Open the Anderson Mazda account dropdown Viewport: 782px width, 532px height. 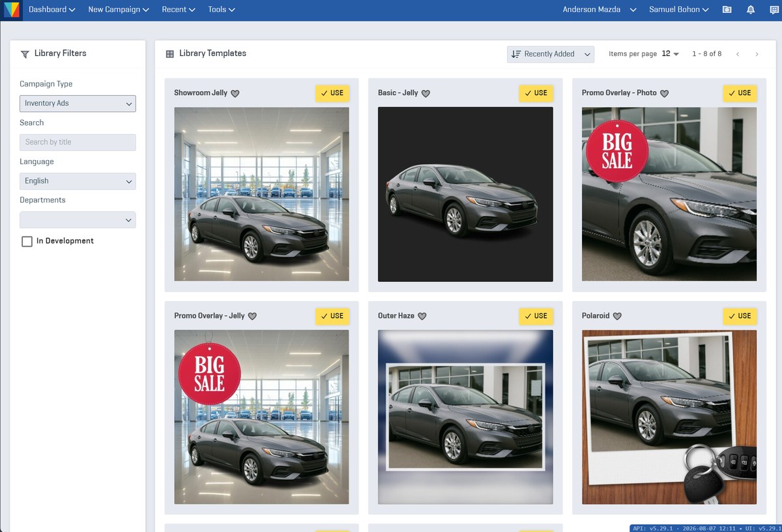(600, 10)
